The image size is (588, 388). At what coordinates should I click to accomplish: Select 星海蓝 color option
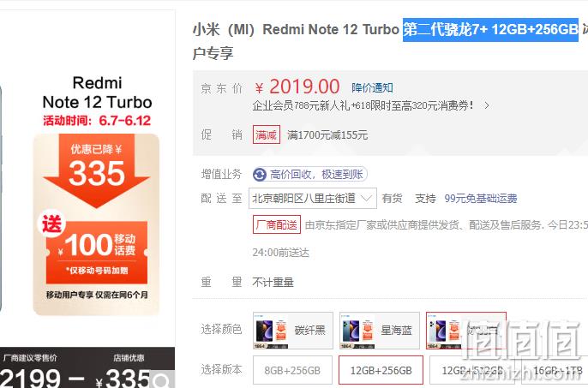[x=379, y=331]
